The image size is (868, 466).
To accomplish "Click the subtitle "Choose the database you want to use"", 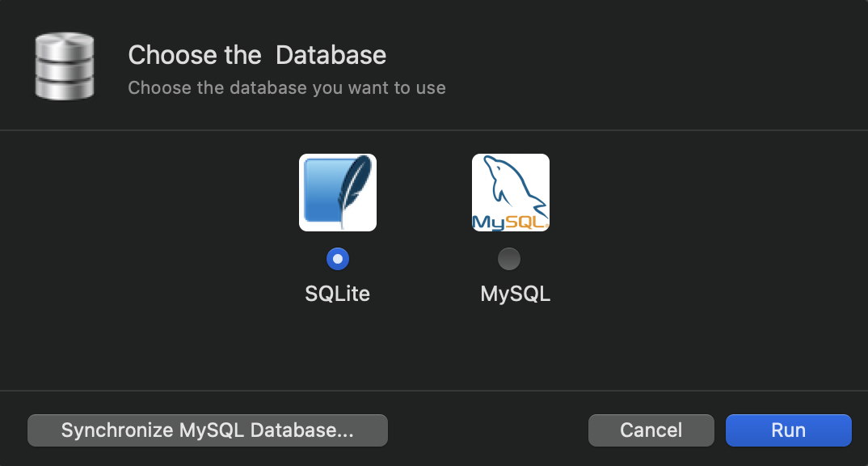I will pos(287,87).
